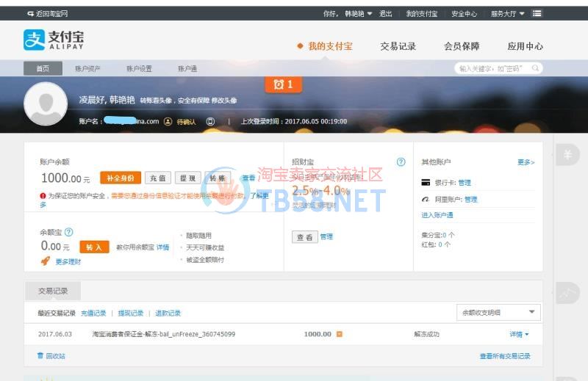Click the 查看 button under 招财宝
The image size is (588, 381).
point(305,237)
